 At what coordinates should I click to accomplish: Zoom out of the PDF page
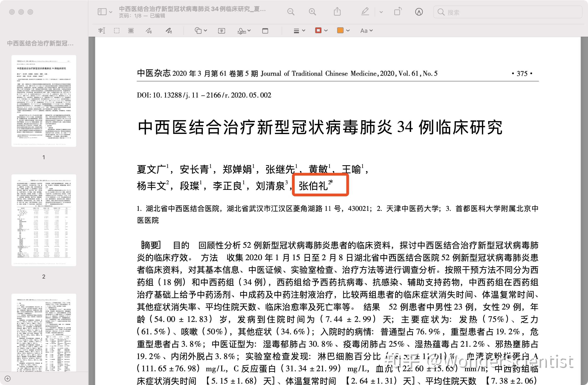click(291, 12)
